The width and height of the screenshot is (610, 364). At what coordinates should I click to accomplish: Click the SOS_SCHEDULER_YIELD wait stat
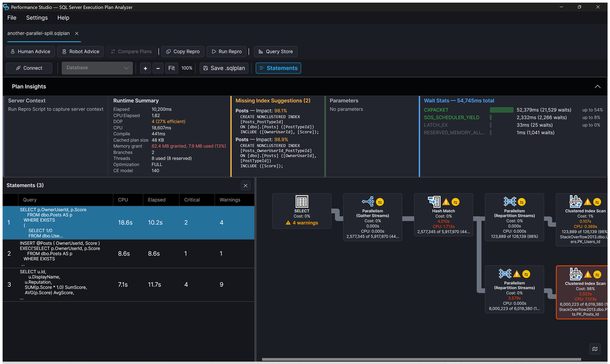pyautogui.click(x=451, y=117)
